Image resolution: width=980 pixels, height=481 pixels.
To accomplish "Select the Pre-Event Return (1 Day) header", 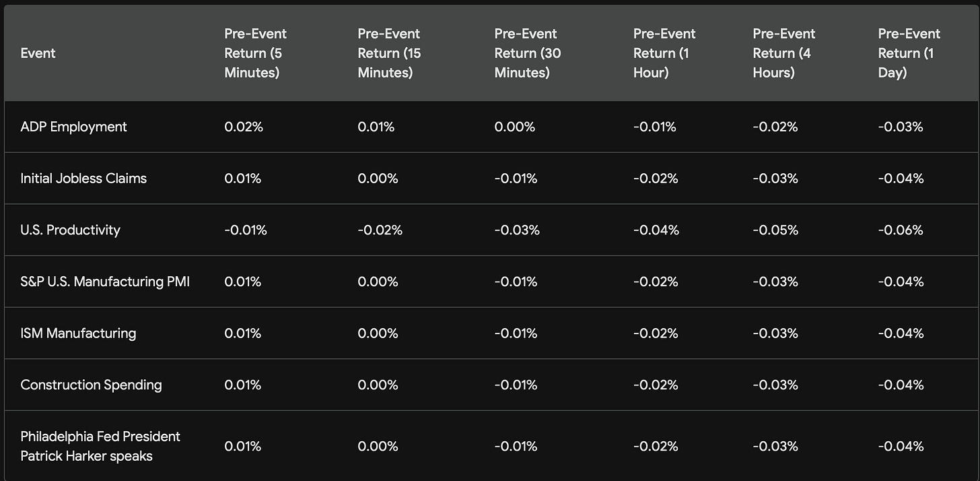I will coord(909,53).
